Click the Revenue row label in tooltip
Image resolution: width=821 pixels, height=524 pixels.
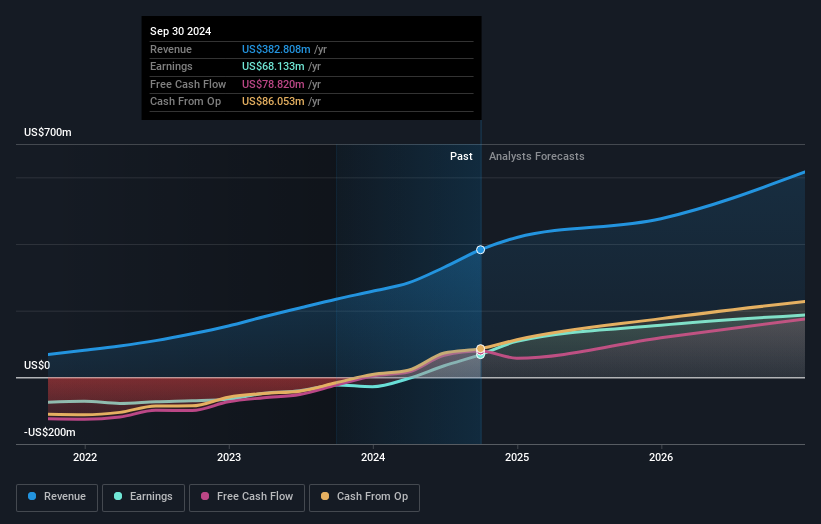[x=171, y=49]
